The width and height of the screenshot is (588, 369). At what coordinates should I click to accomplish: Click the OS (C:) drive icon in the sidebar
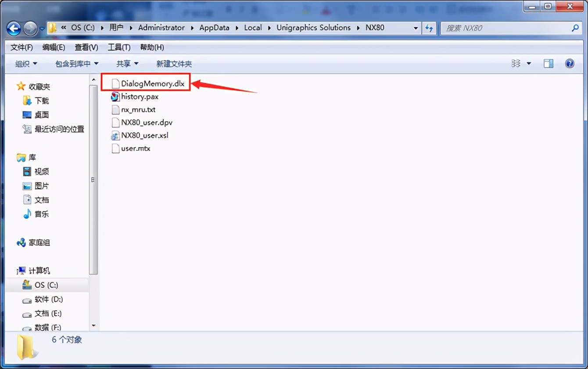click(x=27, y=285)
